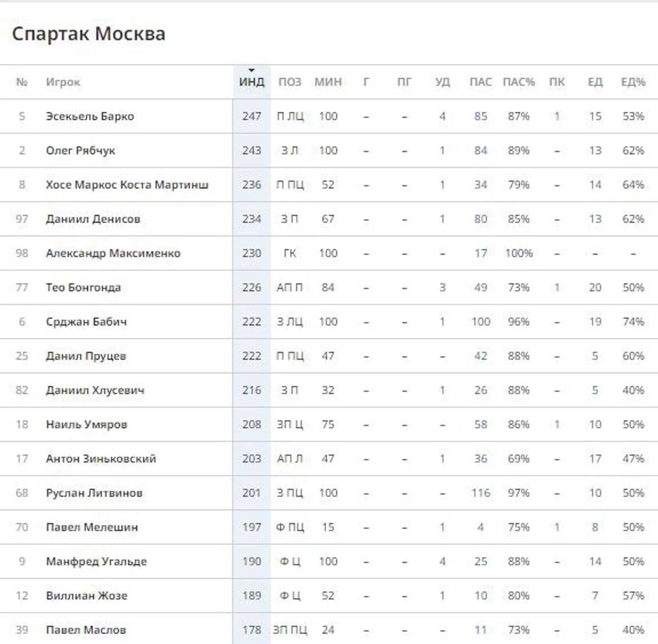This screenshot has height=644, width=658.
Task: Open Срджан Бабич player page
Action: coord(86,322)
